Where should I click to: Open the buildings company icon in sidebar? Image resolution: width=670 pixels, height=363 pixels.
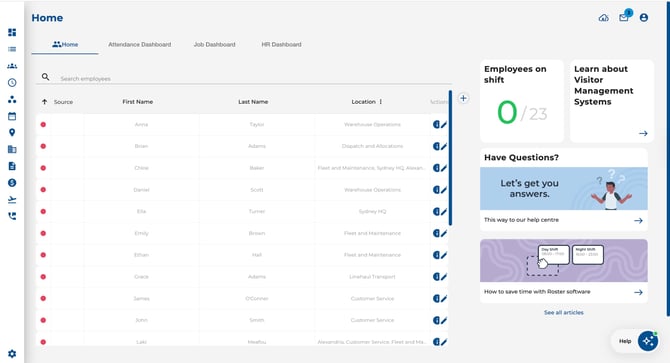12,149
